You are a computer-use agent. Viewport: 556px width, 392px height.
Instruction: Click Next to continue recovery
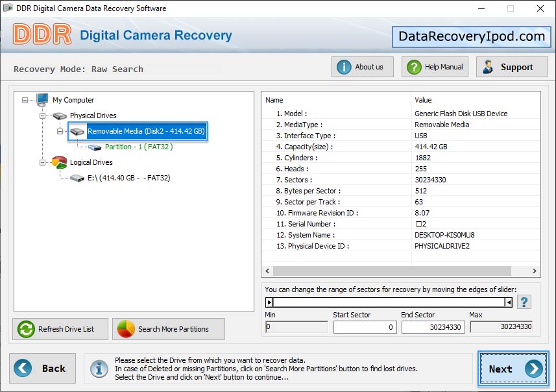[x=513, y=369]
